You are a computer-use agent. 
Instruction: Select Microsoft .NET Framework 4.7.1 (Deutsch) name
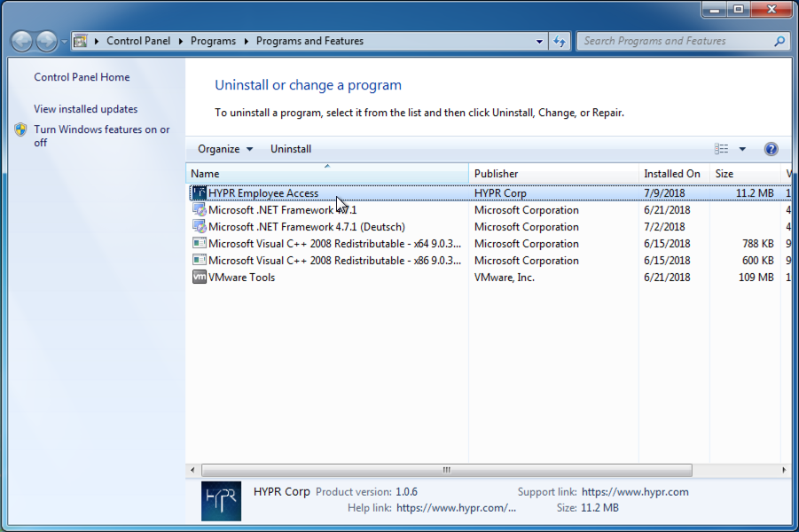307,227
